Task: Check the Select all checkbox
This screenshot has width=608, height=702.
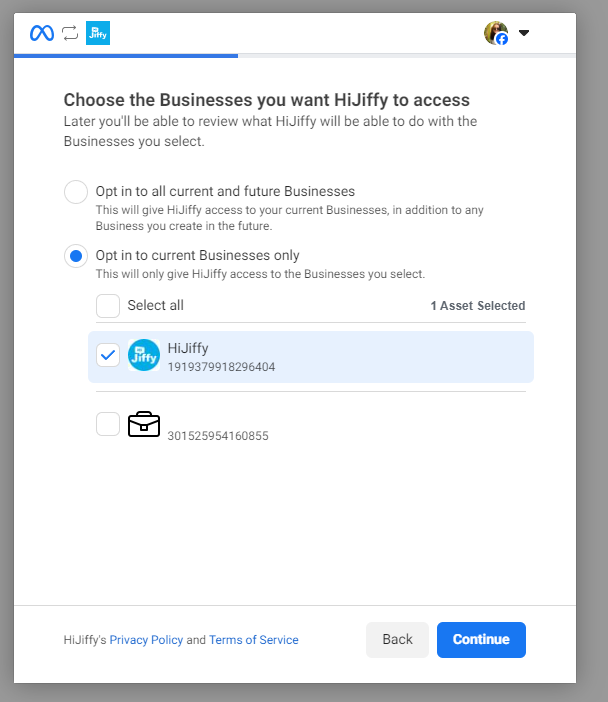Action: click(108, 306)
